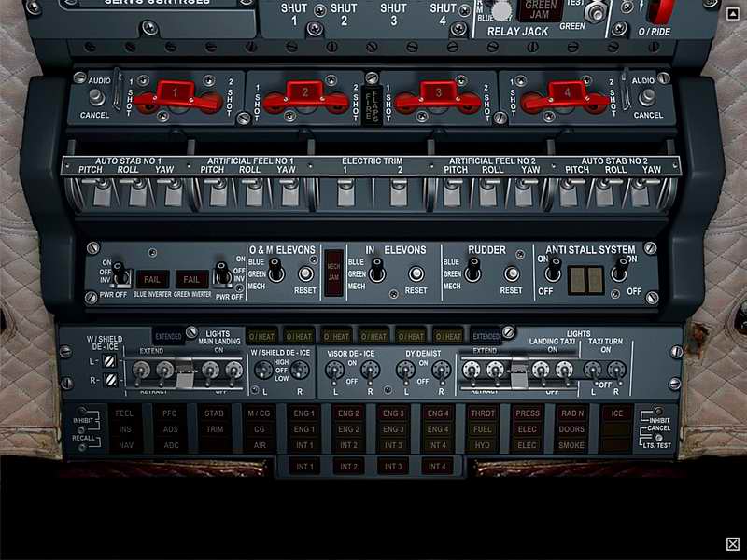Click the MECH JAM warning light
Image resolution: width=747 pixels, height=560 pixels.
point(333,273)
